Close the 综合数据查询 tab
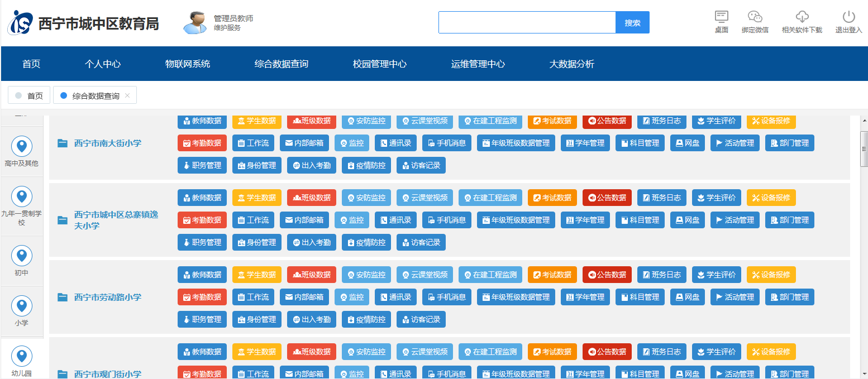This screenshot has height=379, width=868. point(127,95)
